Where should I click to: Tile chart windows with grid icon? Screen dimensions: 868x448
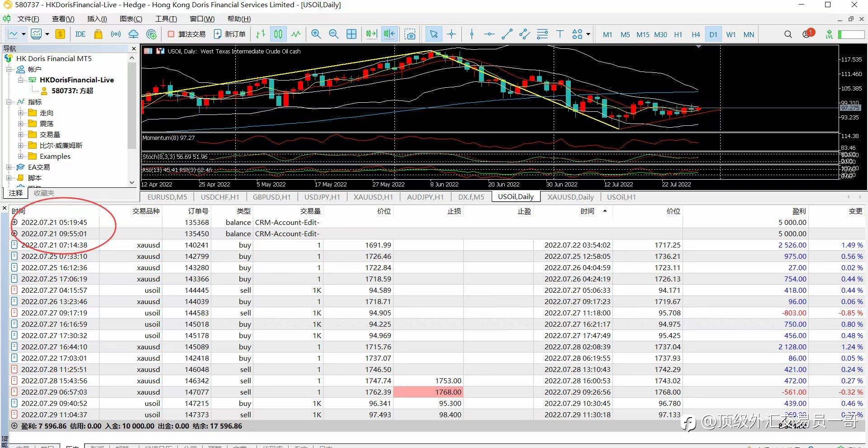point(351,34)
